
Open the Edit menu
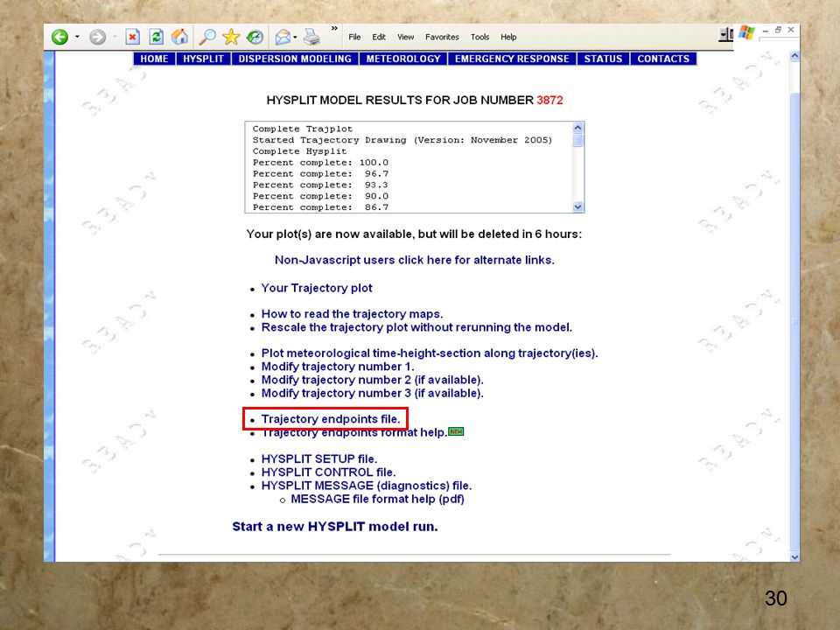tap(379, 37)
